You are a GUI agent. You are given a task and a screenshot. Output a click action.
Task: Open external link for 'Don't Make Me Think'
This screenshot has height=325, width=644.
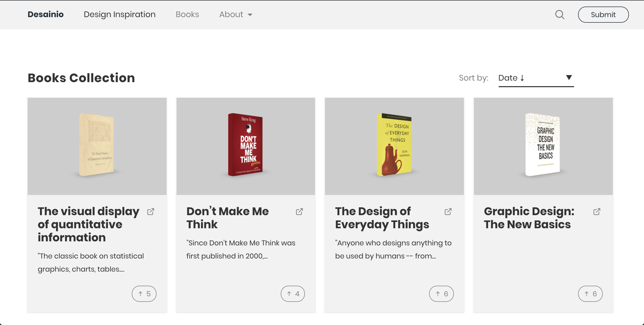[x=299, y=212]
